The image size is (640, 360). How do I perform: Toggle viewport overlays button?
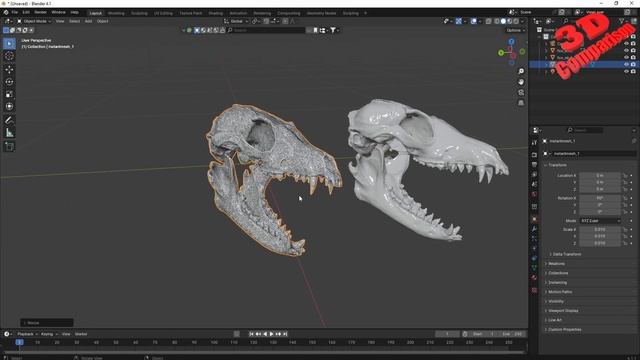473,21
